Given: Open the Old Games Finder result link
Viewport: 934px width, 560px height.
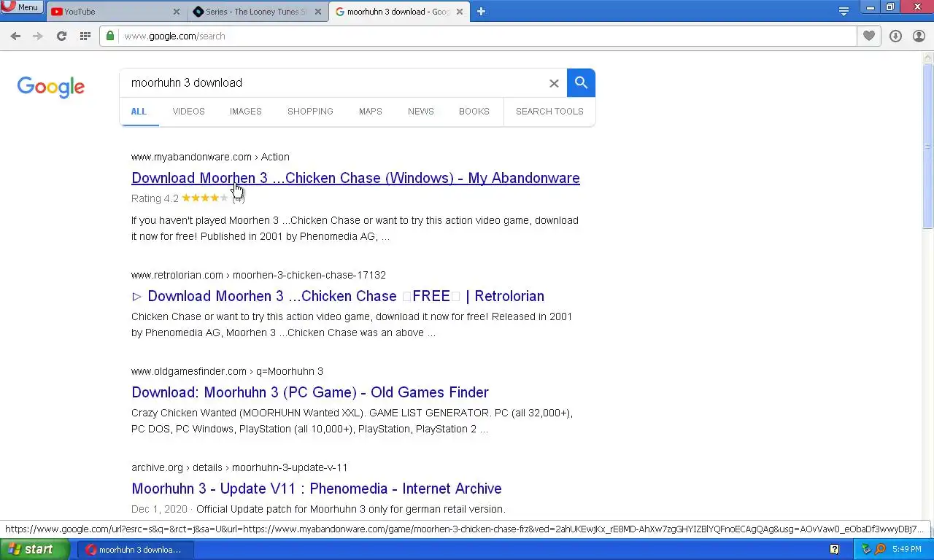Looking at the screenshot, I should (x=310, y=392).
